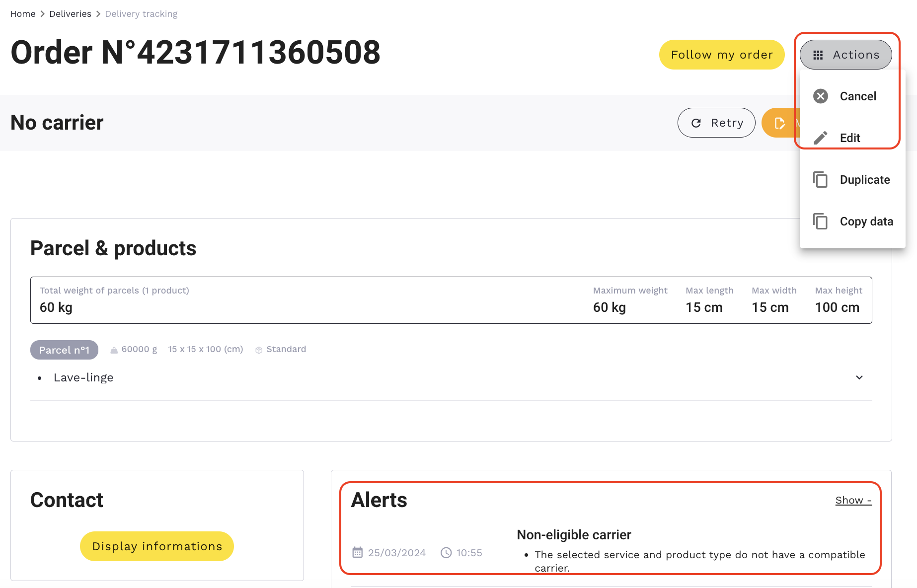Go to Home in breadcrumb

(23, 14)
